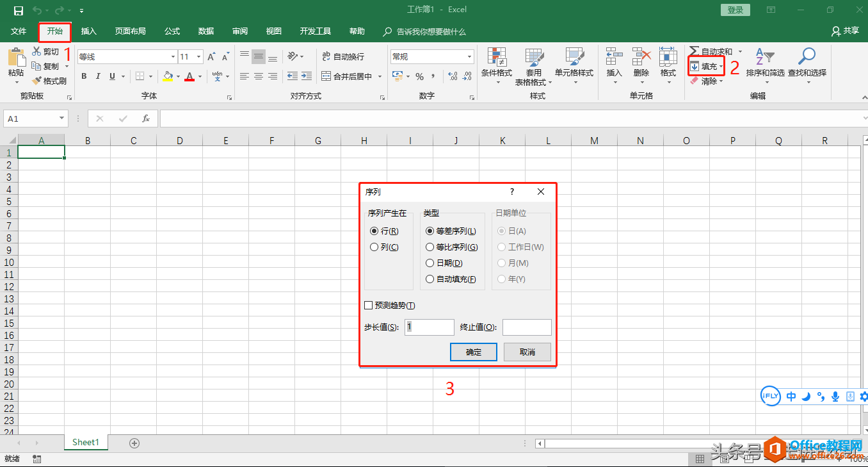
Task: Toggle Underline formatting
Action: coord(113,76)
